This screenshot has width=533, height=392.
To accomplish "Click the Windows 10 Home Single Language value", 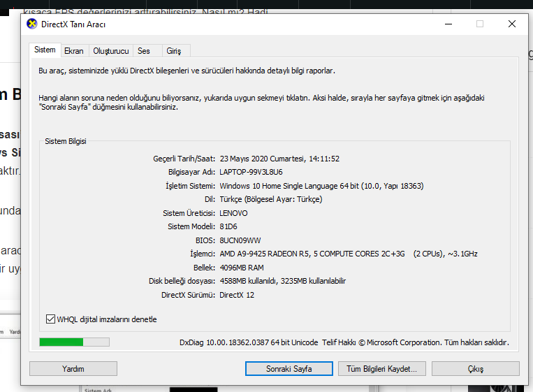I will point(321,186).
